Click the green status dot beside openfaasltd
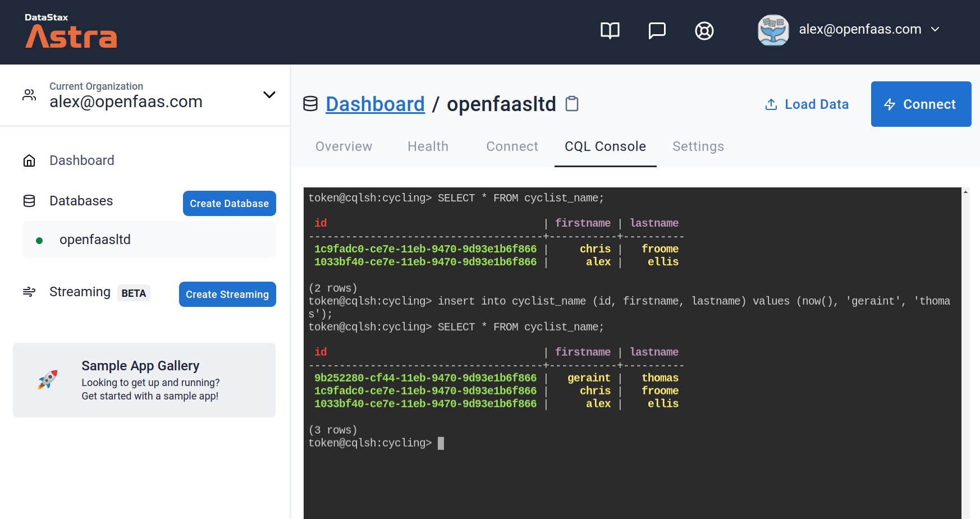The height and width of the screenshot is (519, 980). tap(39, 241)
